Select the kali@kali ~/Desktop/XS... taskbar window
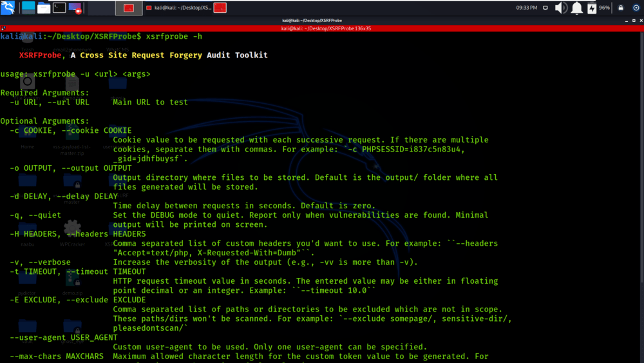The height and width of the screenshot is (363, 644). [178, 8]
